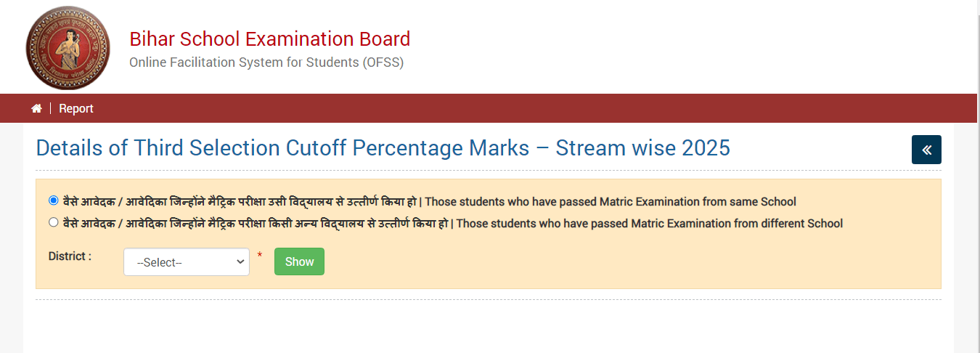Screen dimensions: 980x353
Task: Click the Bihar School Examination Board title
Action: pyautogui.click(x=269, y=39)
